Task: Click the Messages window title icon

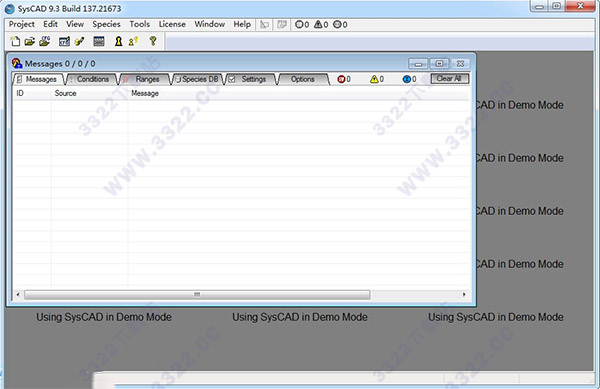Action: pos(17,63)
